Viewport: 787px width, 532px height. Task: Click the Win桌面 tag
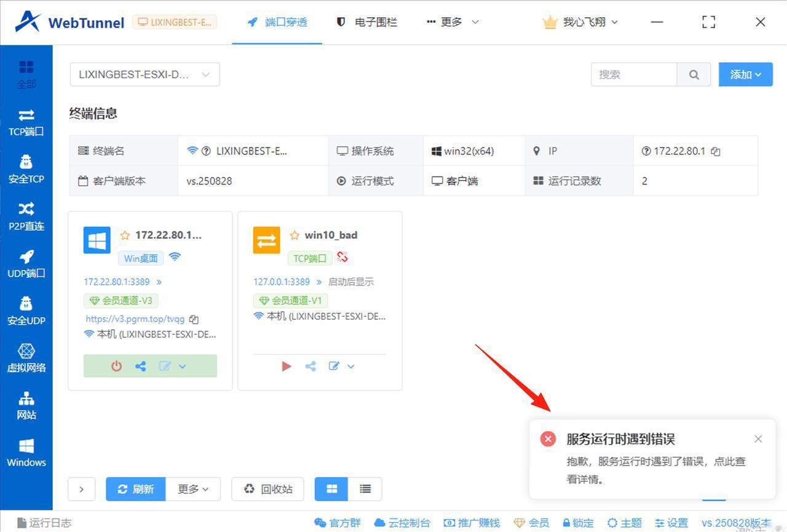point(141,258)
